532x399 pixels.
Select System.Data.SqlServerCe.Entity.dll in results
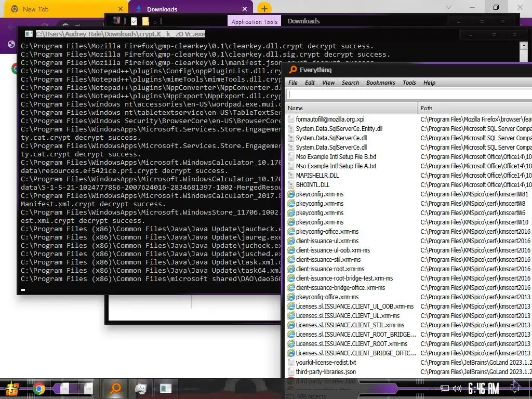tap(339, 129)
